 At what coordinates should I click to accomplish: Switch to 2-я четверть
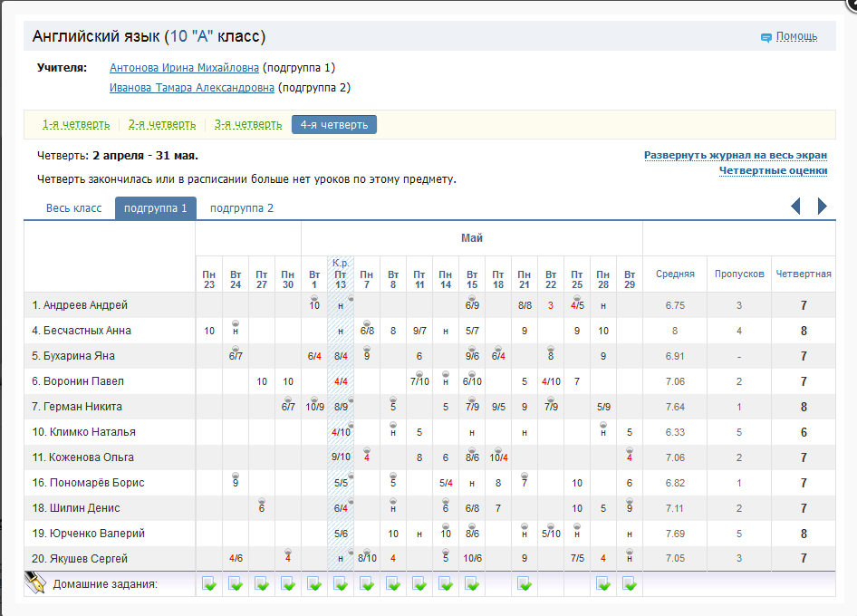(162, 125)
